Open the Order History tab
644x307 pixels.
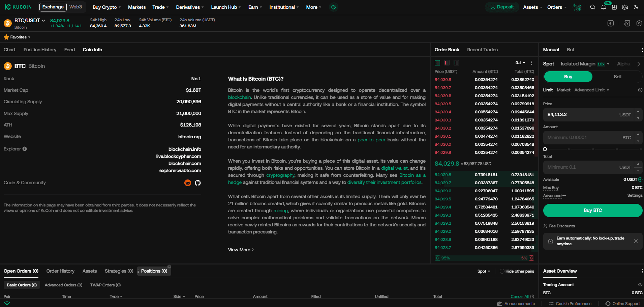[60, 271]
